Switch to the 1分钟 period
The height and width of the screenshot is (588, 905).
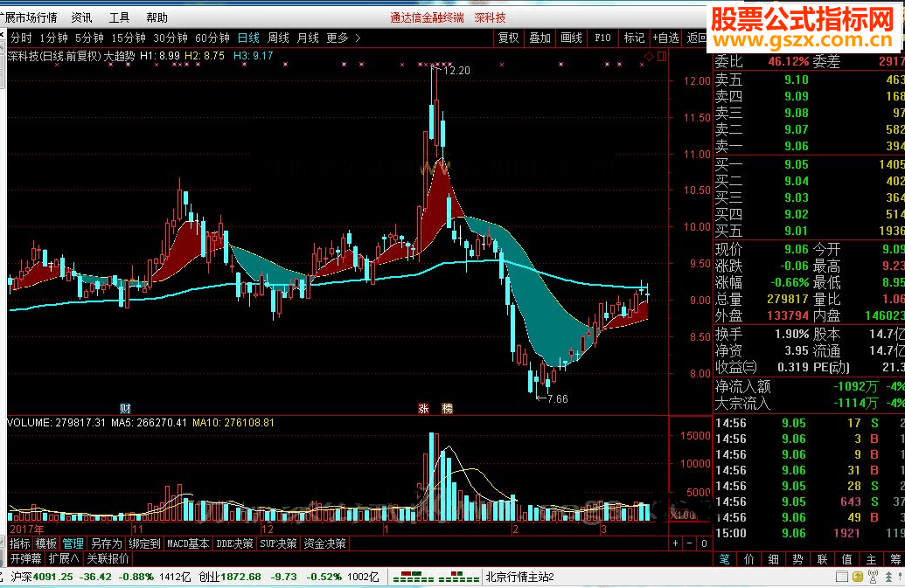53,38
